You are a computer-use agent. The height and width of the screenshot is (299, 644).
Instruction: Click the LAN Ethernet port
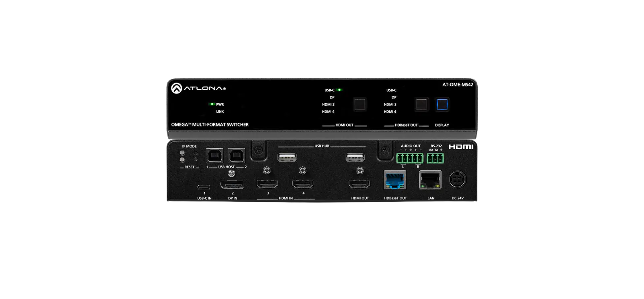430,180
